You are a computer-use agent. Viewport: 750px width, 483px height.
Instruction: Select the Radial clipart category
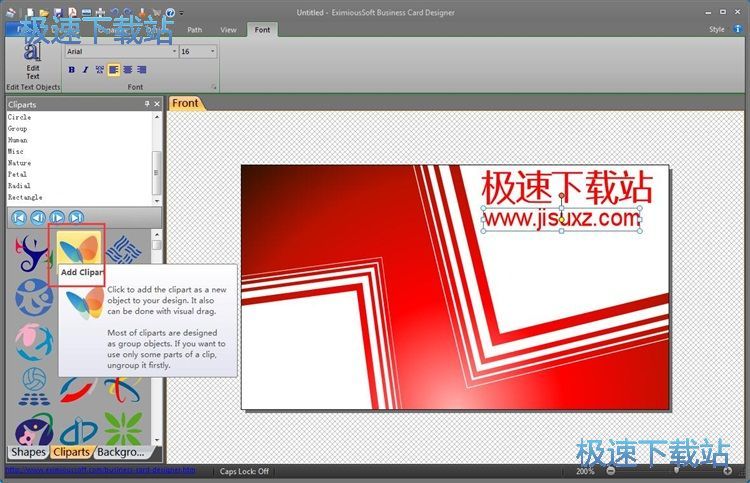coord(19,186)
